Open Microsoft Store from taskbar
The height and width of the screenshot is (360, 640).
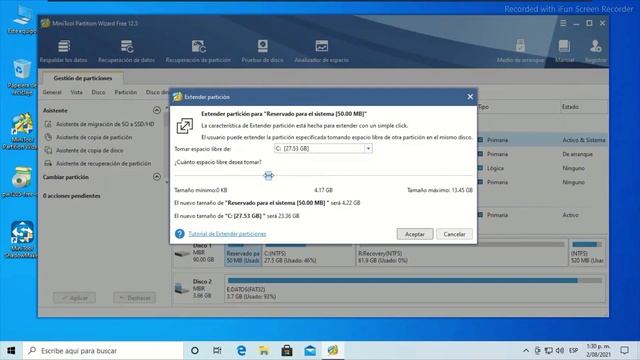coord(287,350)
